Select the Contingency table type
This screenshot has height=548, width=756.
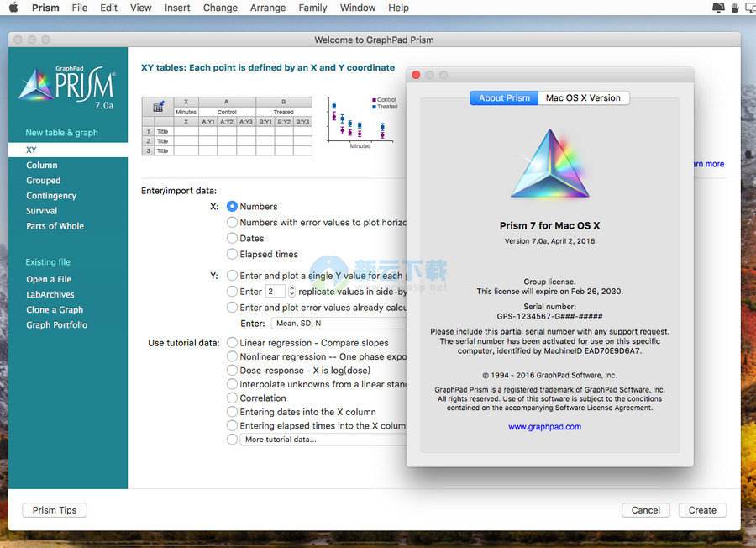[51, 196]
